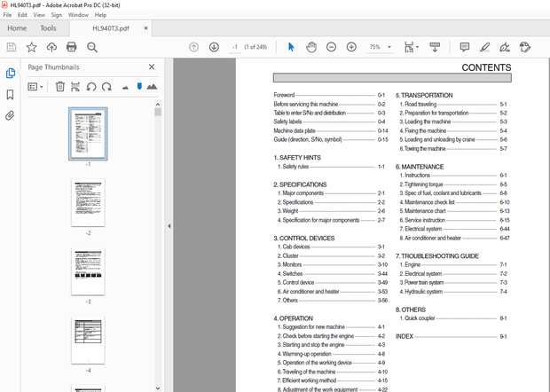Zoom in with plus icon
The height and width of the screenshot is (392, 550).
(351, 47)
